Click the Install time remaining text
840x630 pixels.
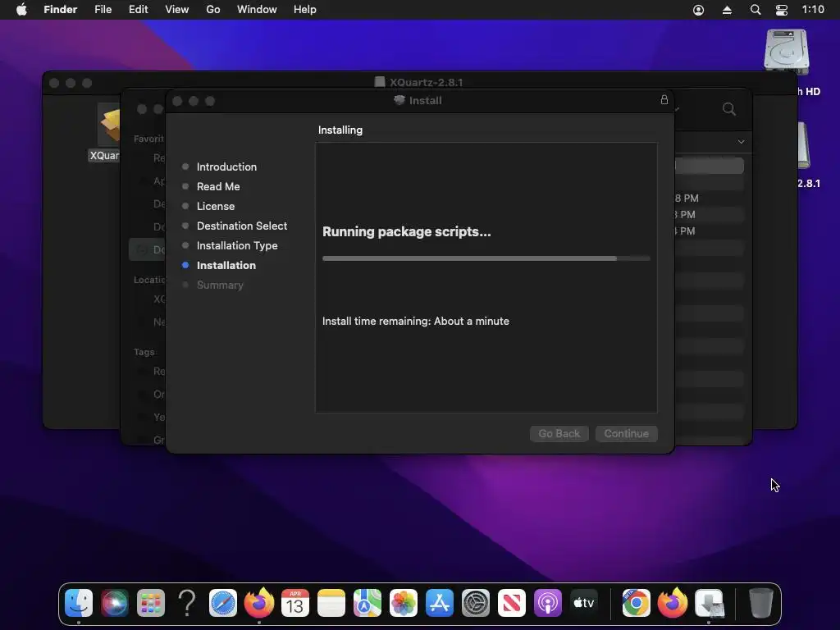416,321
